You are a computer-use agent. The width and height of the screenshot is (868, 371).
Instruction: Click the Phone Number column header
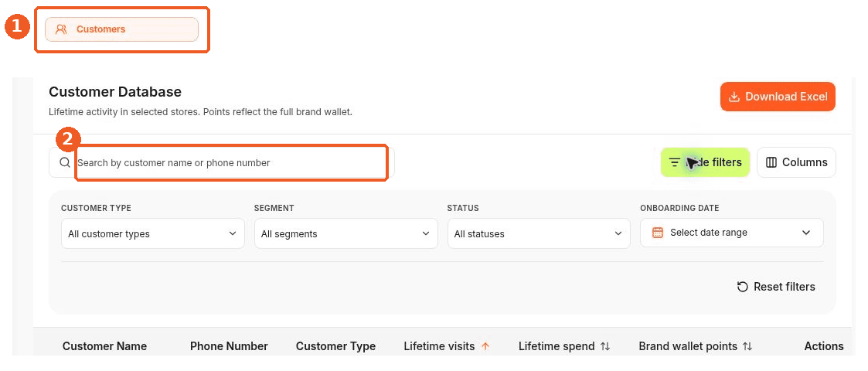[x=229, y=346]
